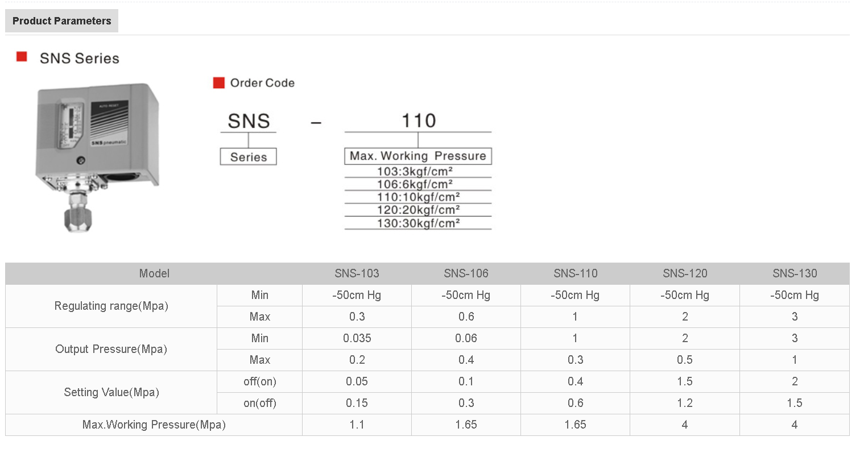
Task: Click the SNS Series heading
Action: 79,58
